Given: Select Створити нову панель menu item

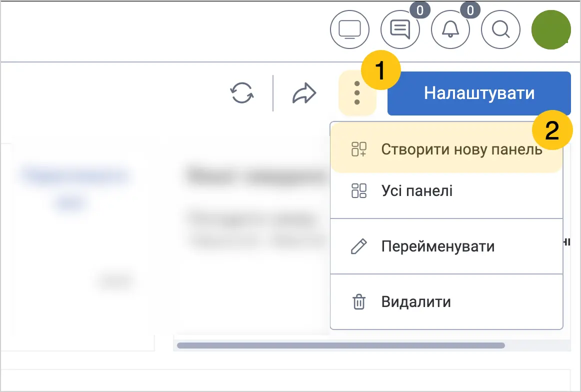Looking at the screenshot, I should [x=446, y=149].
